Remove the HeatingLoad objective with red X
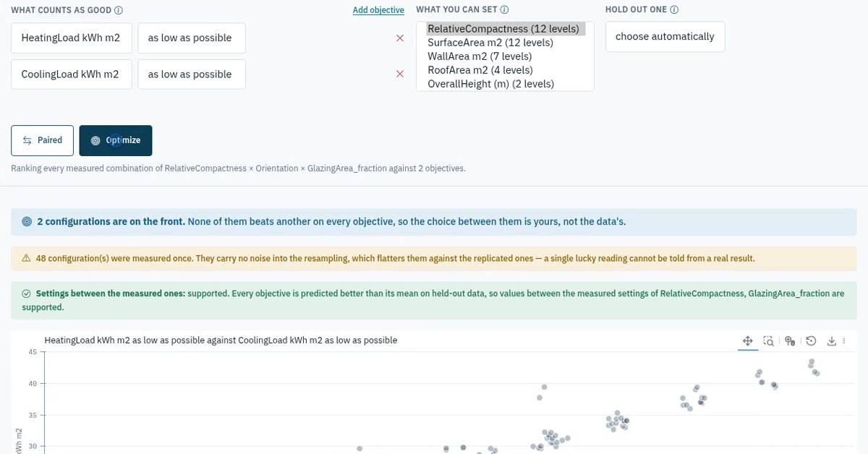The height and width of the screenshot is (454, 868). coord(400,38)
